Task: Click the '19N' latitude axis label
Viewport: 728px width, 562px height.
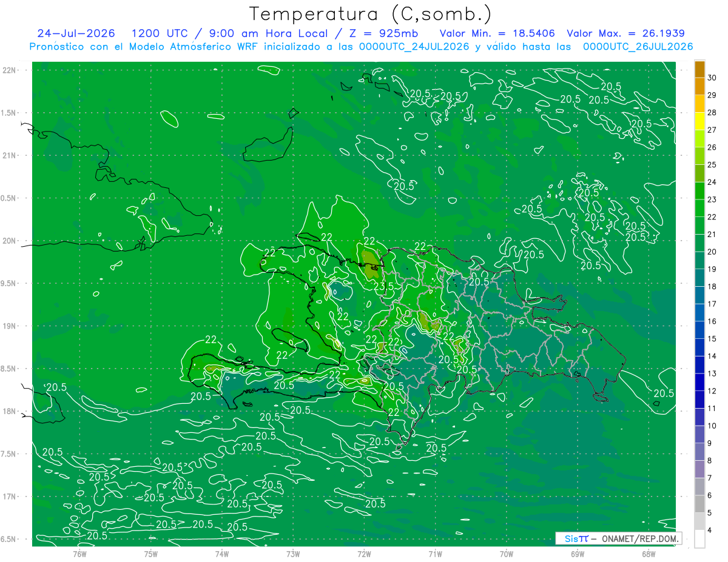Action: (x=10, y=326)
